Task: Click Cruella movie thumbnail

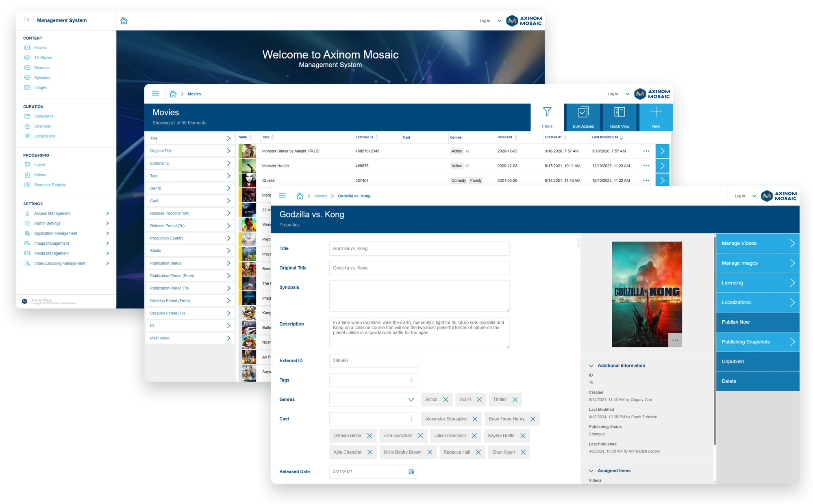Action: (x=249, y=180)
